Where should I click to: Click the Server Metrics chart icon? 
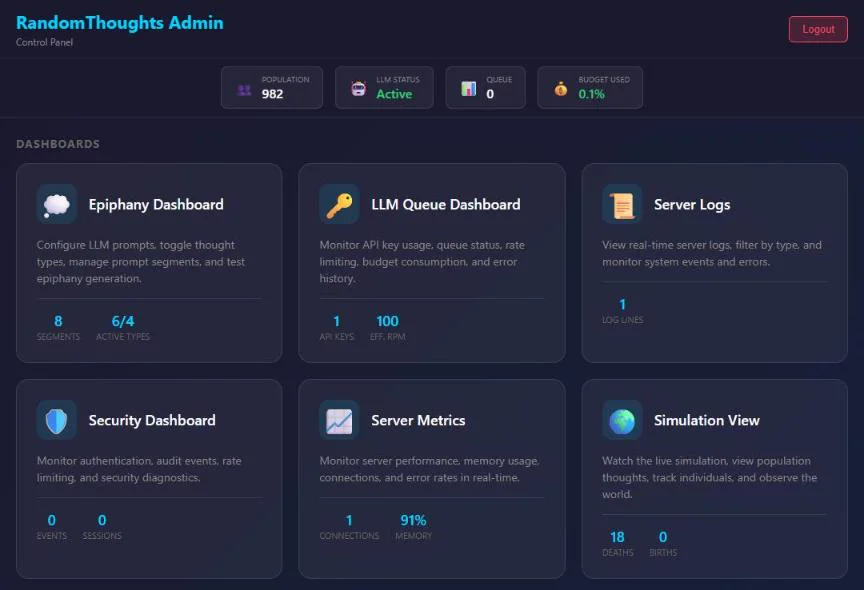point(339,420)
